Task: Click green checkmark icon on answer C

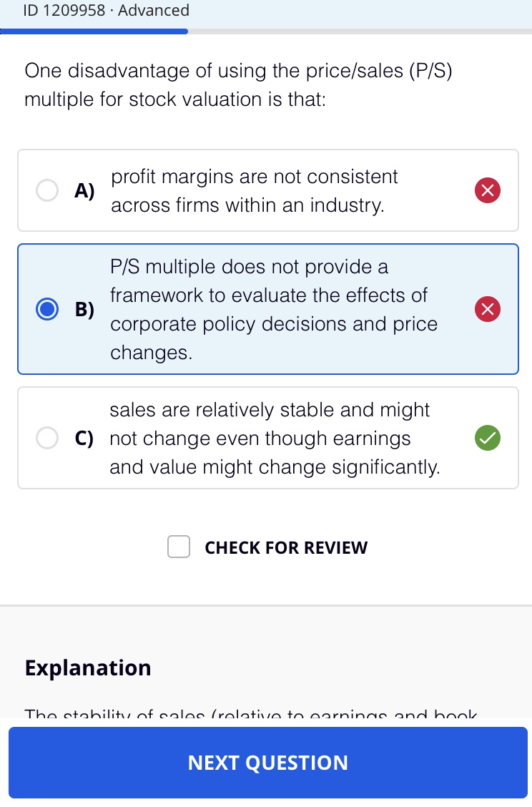Action: [x=487, y=438]
